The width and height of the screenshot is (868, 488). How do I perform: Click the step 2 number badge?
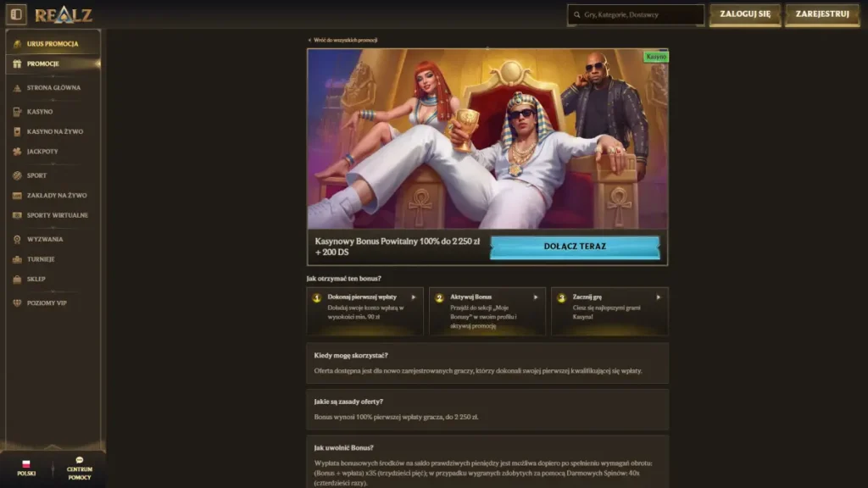pyautogui.click(x=439, y=297)
